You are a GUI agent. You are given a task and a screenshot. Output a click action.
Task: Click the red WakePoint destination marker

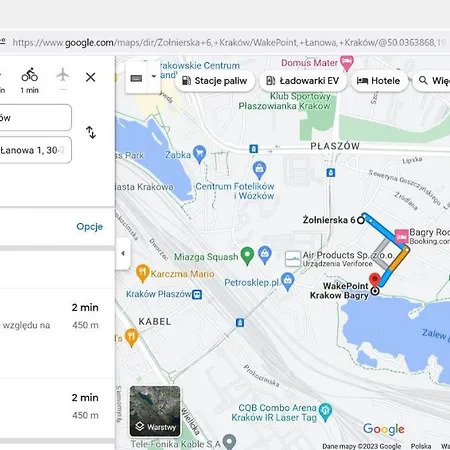(x=375, y=280)
